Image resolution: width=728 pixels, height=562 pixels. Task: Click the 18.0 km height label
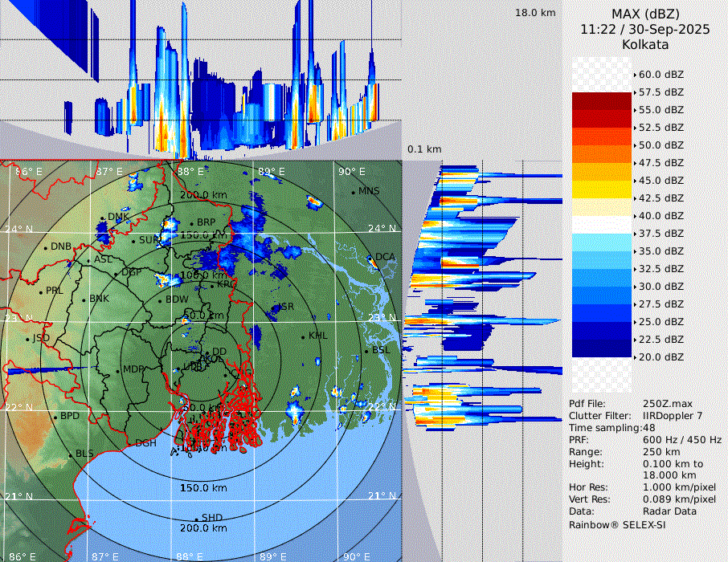535,13
